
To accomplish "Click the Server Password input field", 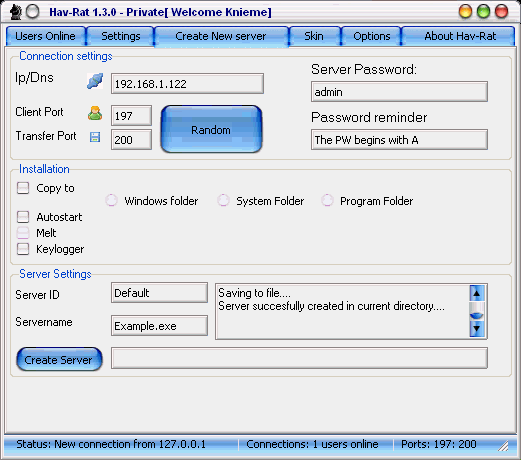I will [x=399, y=92].
